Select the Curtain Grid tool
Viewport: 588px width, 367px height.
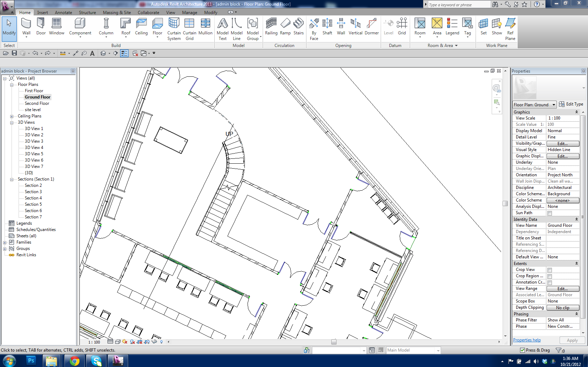point(189,29)
